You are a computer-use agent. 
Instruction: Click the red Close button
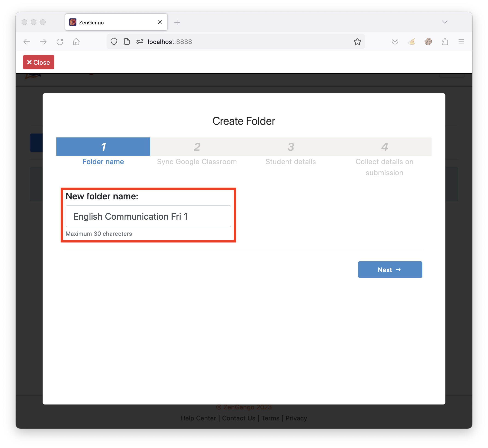(x=38, y=62)
